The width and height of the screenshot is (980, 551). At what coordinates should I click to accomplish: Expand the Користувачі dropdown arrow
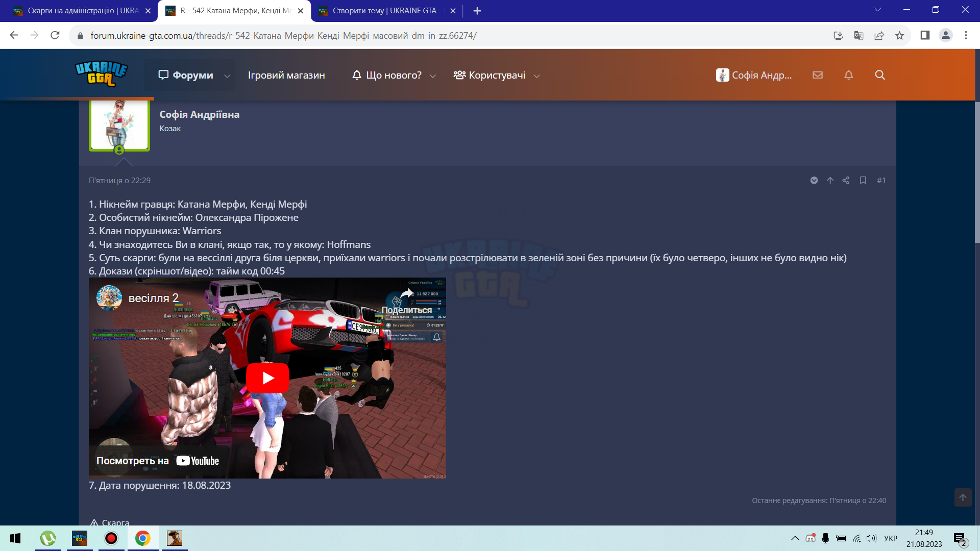(536, 76)
